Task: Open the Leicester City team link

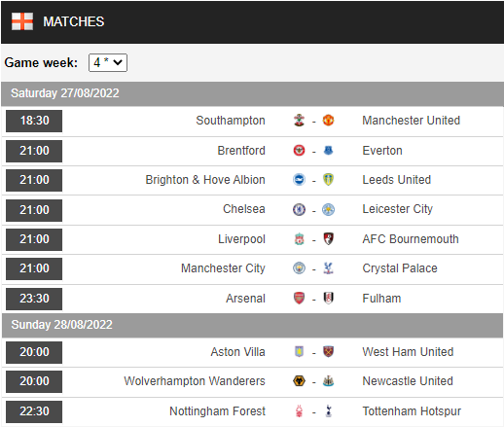Action: pos(397,209)
